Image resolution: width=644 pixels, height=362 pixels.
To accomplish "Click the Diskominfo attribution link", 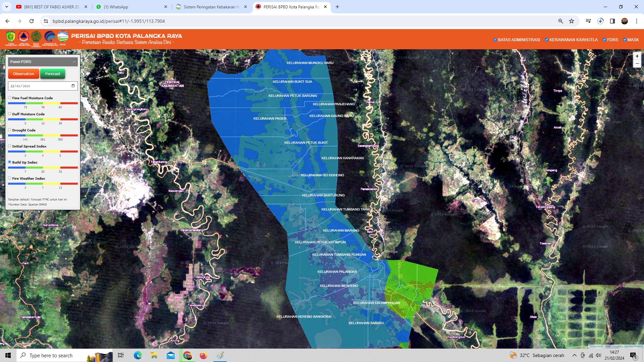I will point(596,346).
